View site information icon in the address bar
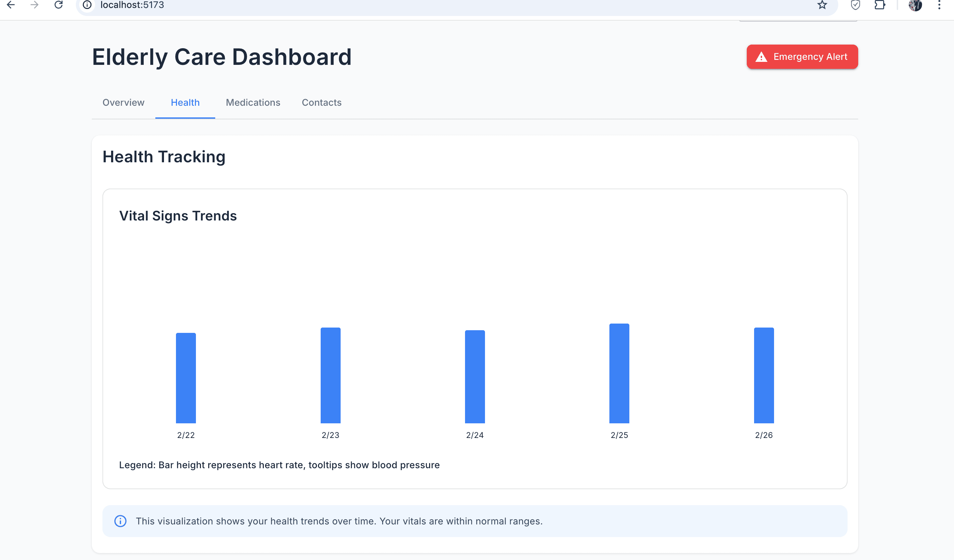954x560 pixels. [87, 5]
